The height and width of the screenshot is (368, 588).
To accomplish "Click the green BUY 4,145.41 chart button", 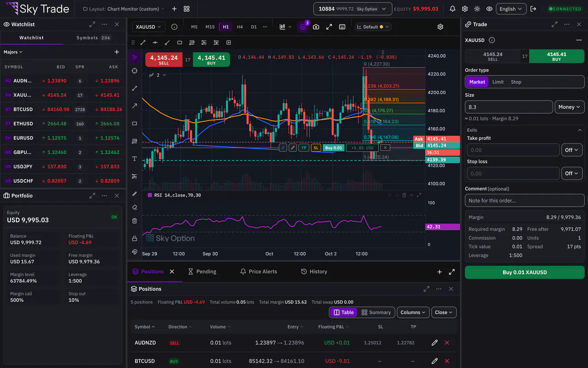I will 211,60.
